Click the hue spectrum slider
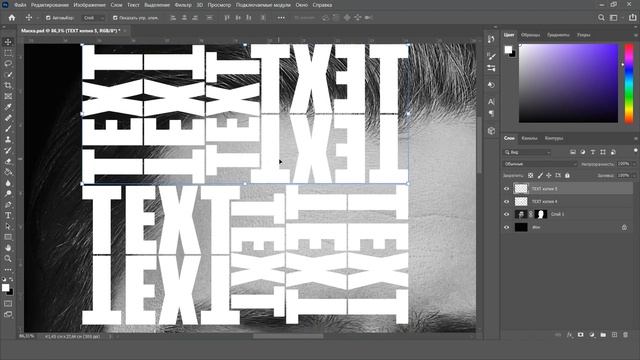The height and width of the screenshot is (360, 640). tap(629, 83)
